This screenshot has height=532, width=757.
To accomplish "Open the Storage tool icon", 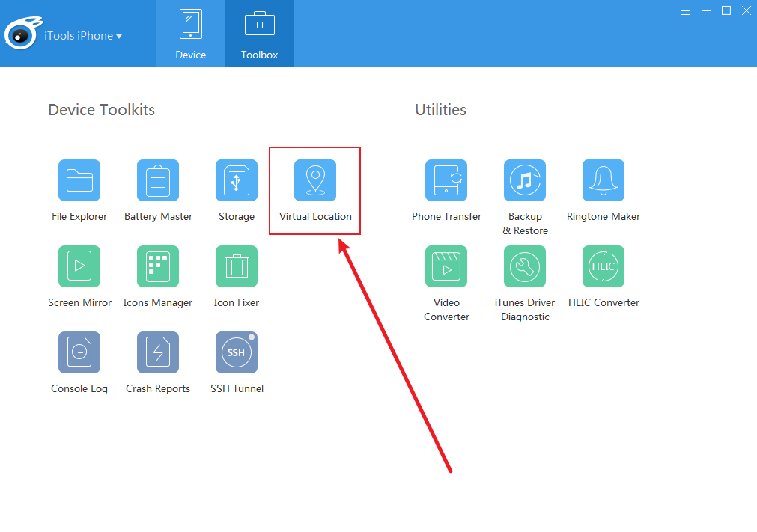I will pyautogui.click(x=237, y=180).
